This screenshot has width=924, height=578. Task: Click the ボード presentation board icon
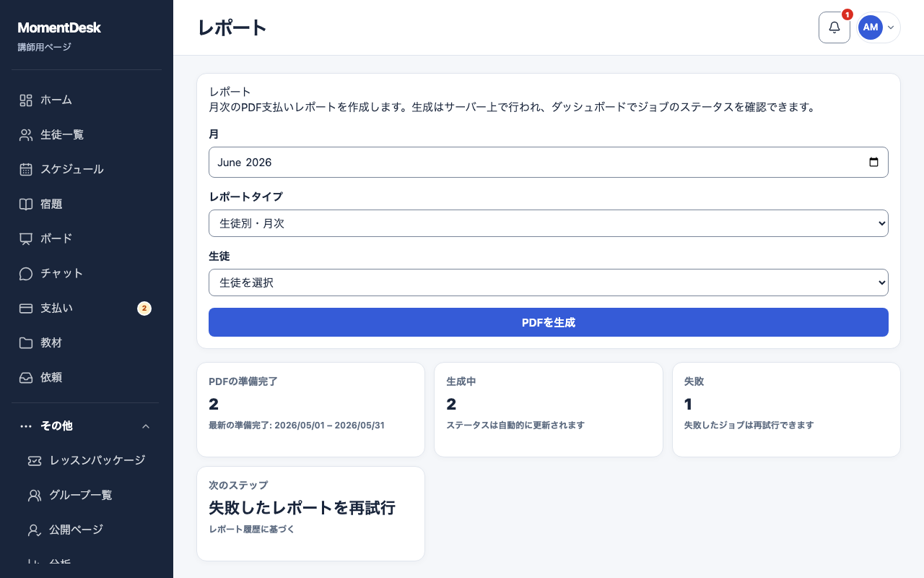[26, 239]
